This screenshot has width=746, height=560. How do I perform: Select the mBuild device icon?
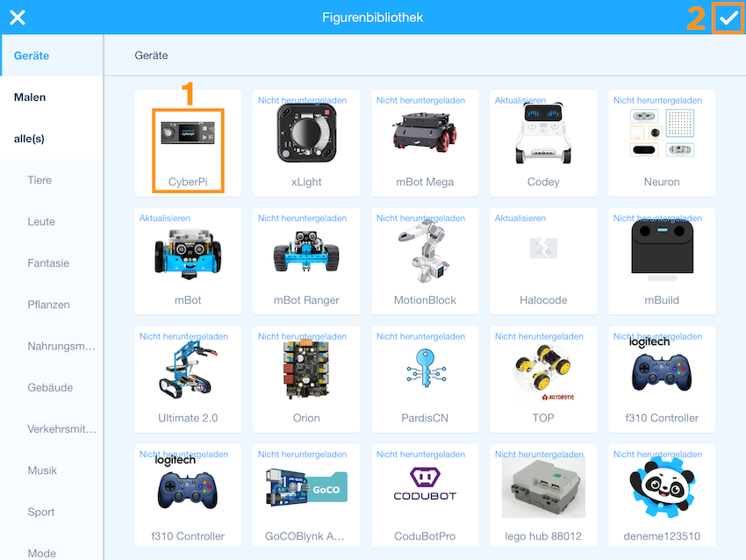pos(662,250)
